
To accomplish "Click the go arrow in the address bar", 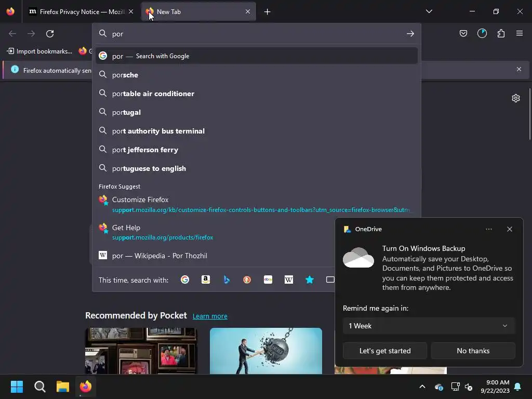I will 410,34.
